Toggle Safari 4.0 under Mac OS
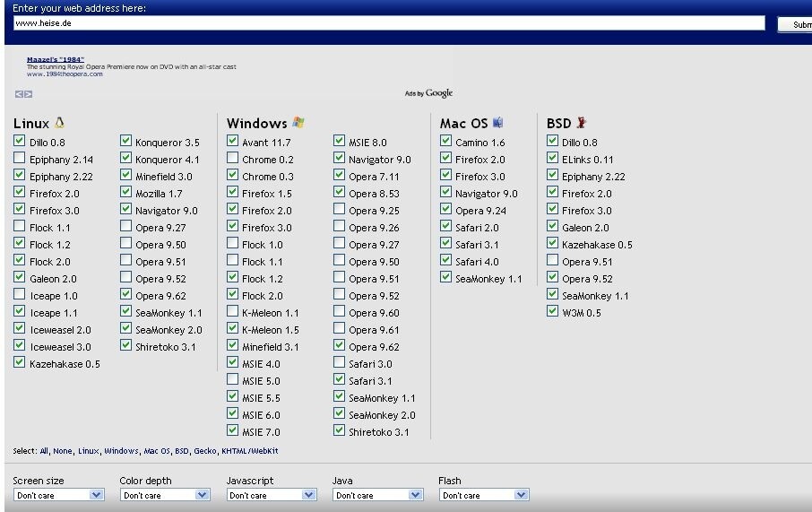Image resolution: width=812 pixels, height=512 pixels. (x=445, y=260)
